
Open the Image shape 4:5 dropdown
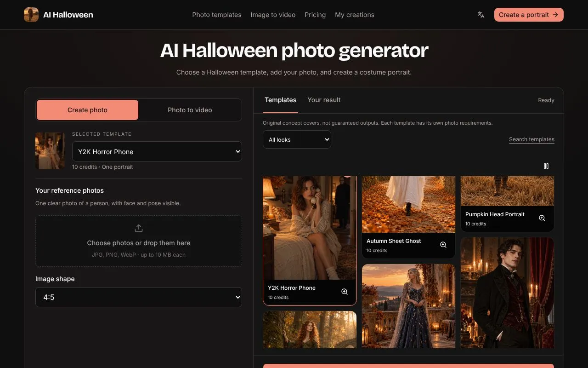click(x=139, y=297)
